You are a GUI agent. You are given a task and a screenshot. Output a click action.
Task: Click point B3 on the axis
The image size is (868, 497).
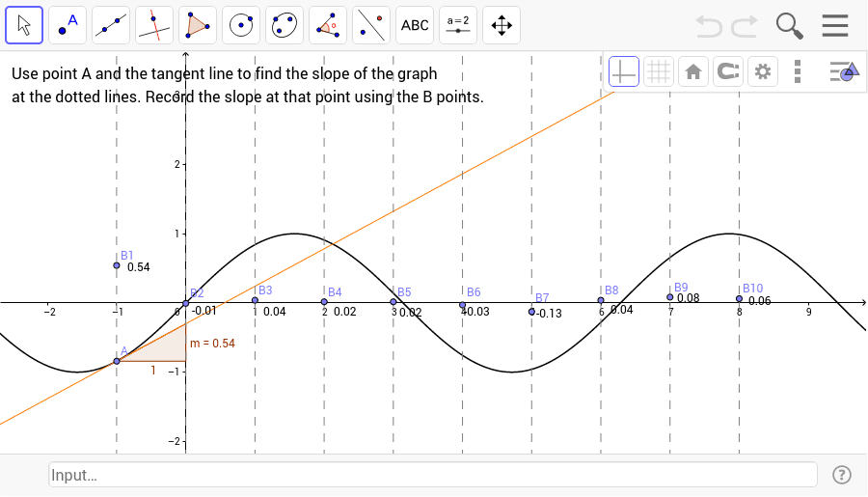[x=256, y=300]
